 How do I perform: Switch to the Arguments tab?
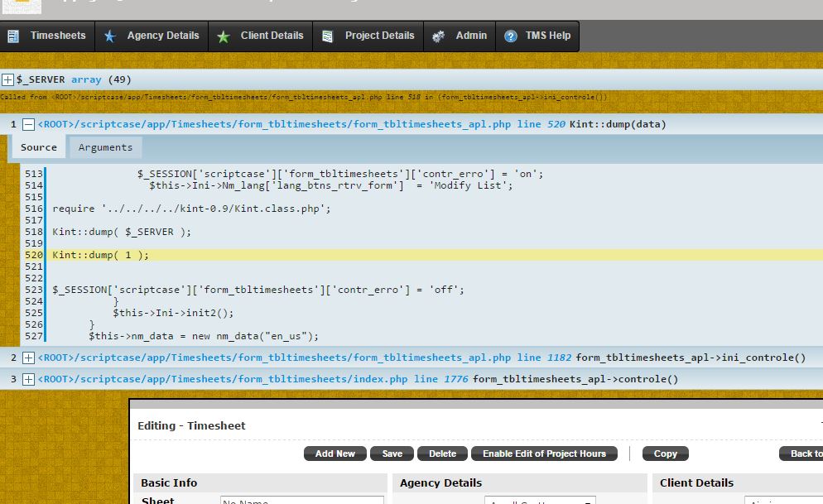[x=105, y=147]
